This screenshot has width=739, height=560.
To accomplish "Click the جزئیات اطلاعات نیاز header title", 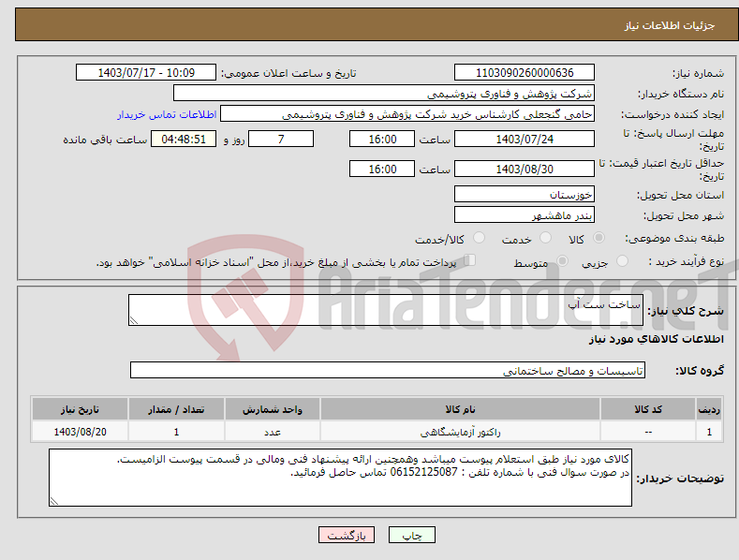I will click(x=670, y=25).
